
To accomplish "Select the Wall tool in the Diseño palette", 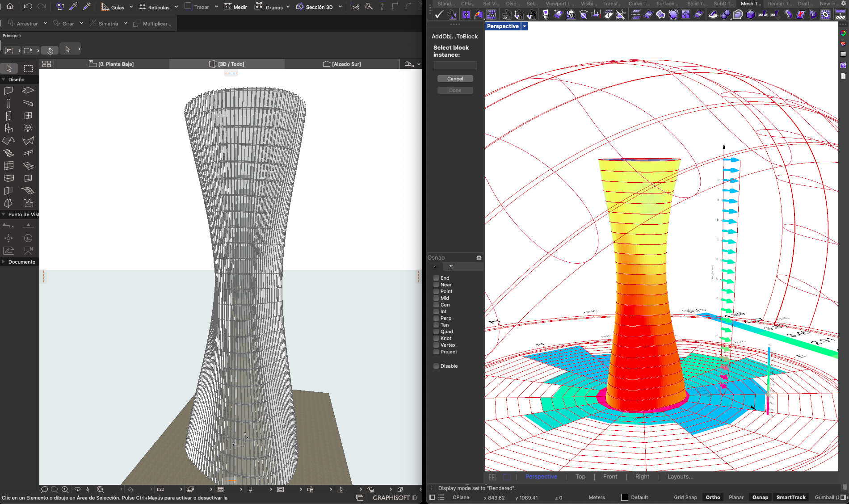I will pos(8,90).
